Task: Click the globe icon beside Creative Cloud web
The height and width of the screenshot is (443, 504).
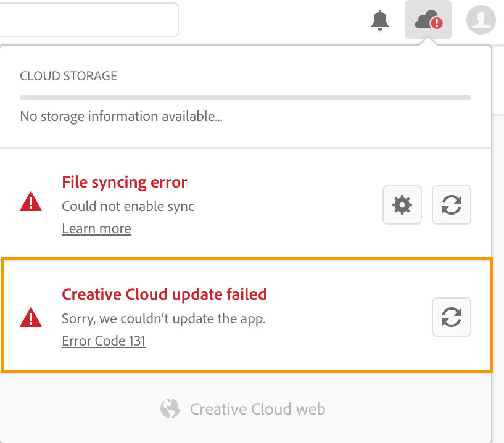Action: pos(170,408)
